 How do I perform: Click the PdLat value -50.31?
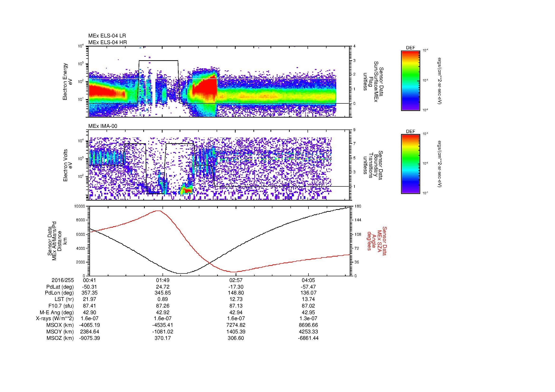pos(90,287)
